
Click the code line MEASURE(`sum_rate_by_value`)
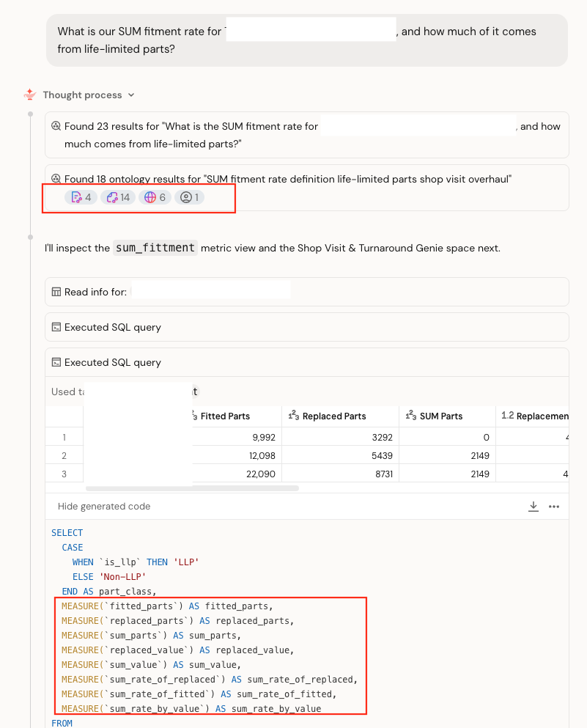(x=191, y=708)
